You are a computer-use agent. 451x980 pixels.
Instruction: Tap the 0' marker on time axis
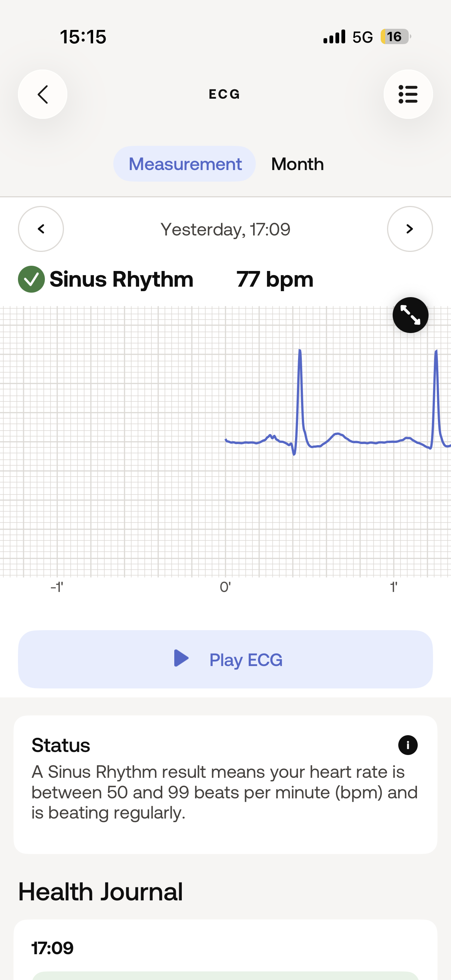pos(225,588)
